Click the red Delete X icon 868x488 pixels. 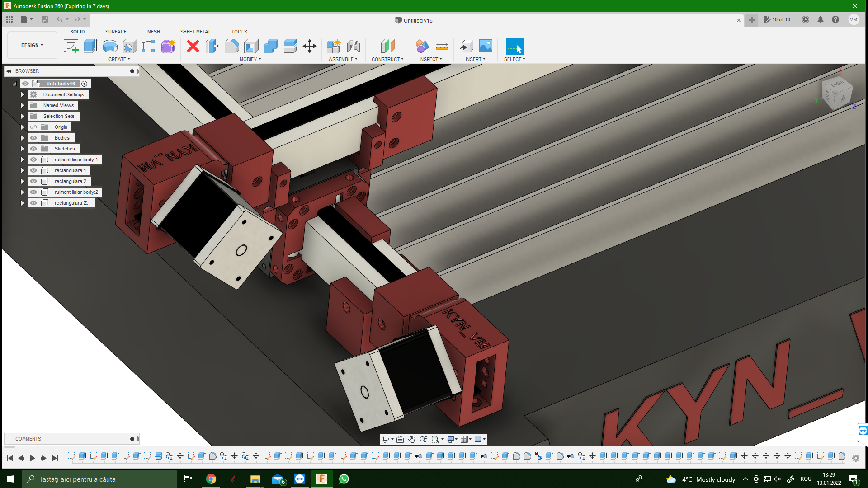pos(193,46)
